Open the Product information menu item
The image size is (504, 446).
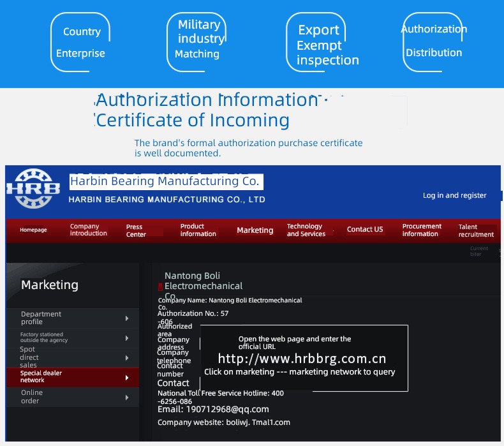tap(198, 230)
